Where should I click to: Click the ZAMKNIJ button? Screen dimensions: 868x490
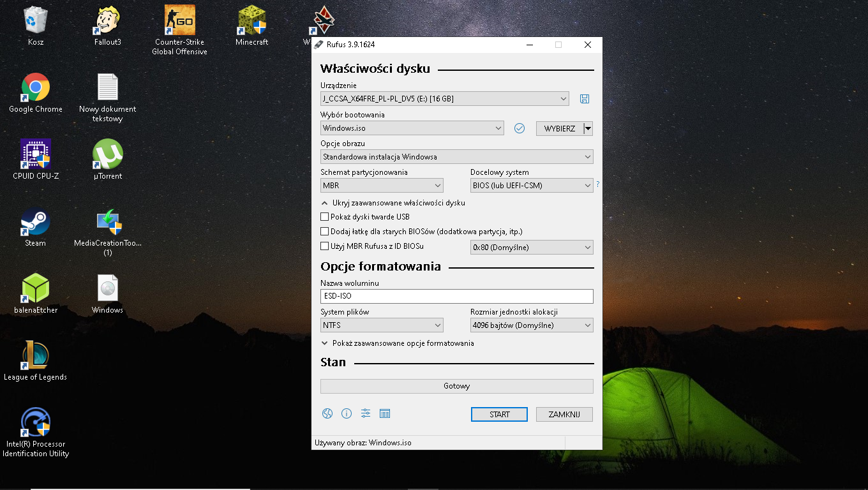click(x=564, y=415)
